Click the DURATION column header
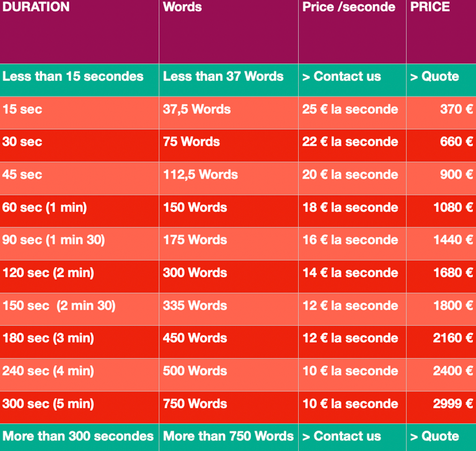Screen dimensions: 476x451 (79, 32)
